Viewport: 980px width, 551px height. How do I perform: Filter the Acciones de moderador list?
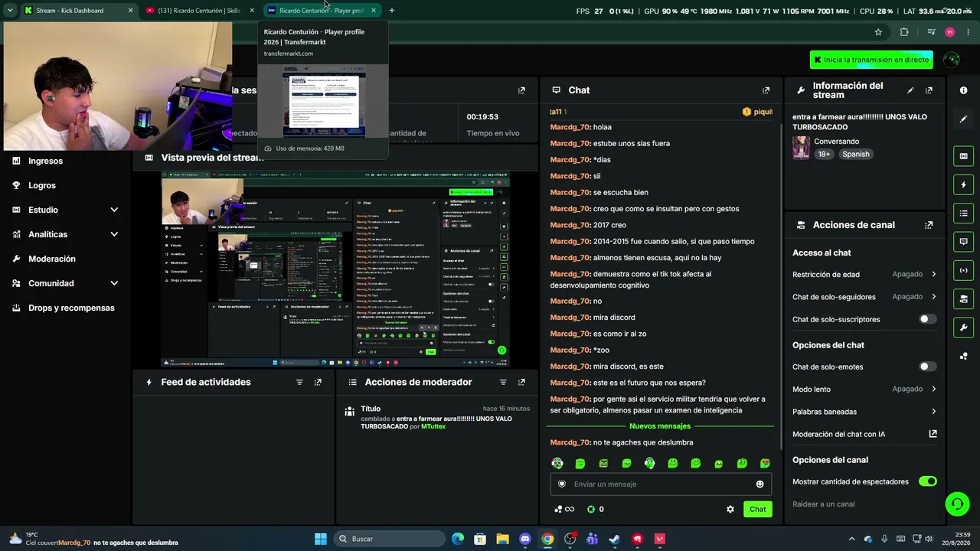[503, 382]
